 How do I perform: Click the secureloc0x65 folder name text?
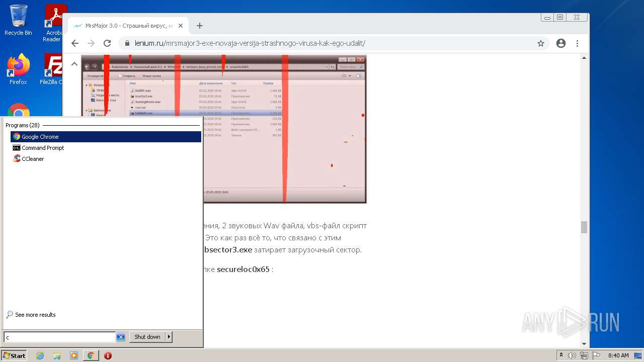243,269
